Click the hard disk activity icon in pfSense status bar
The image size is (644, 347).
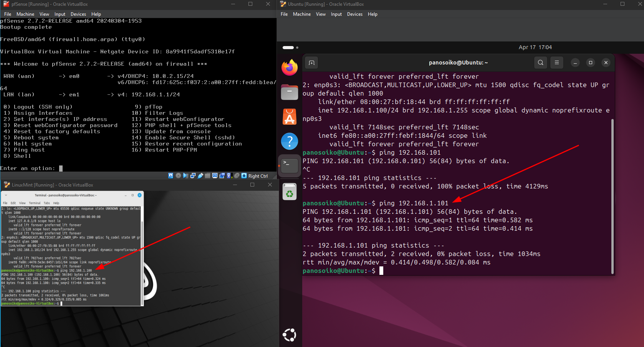click(x=171, y=175)
